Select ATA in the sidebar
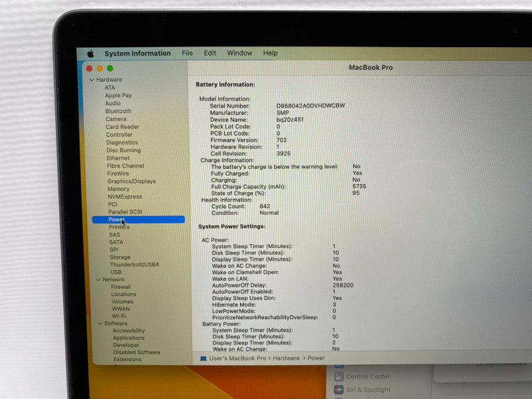This screenshot has width=532, height=399. [110, 88]
